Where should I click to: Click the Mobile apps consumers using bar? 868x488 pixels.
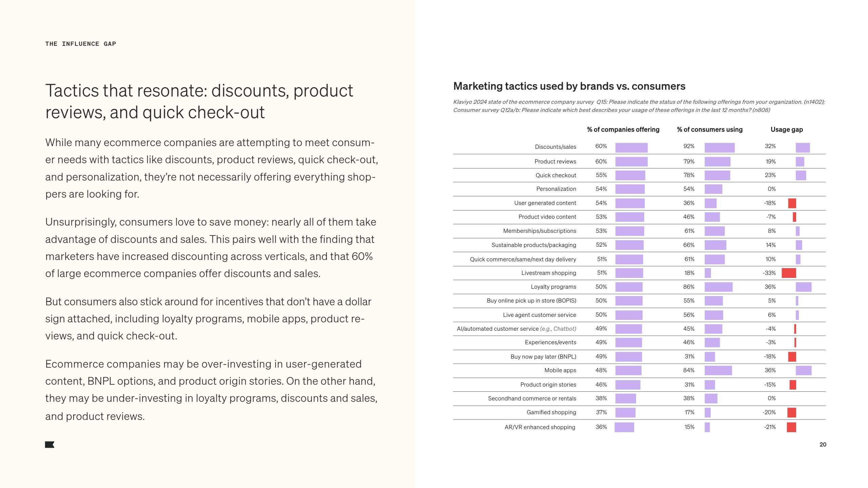pos(718,370)
